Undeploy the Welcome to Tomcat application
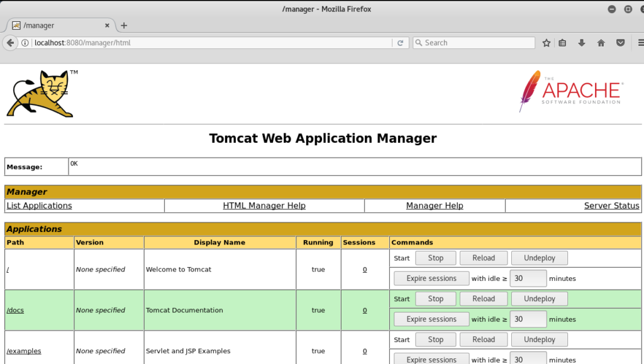644x364 pixels. (x=539, y=258)
